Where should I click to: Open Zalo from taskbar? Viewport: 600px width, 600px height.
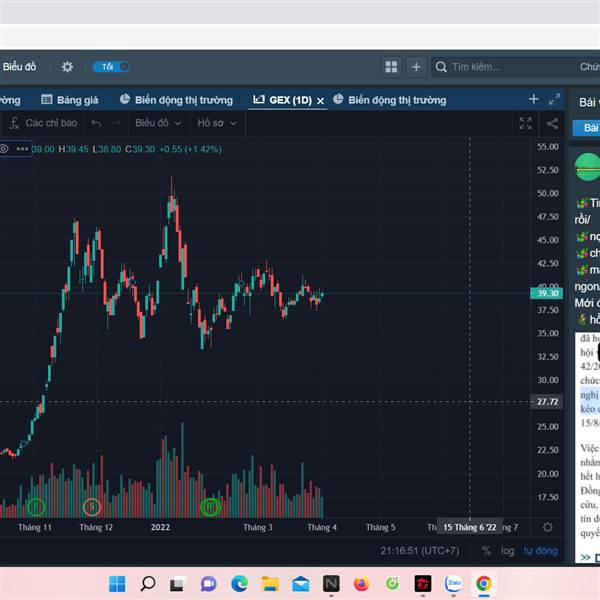pyautogui.click(x=453, y=584)
